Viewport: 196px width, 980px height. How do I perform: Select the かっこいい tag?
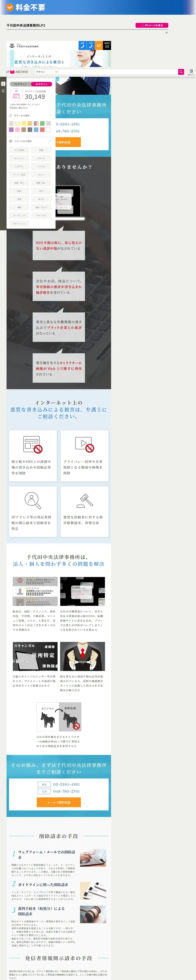tap(19, 158)
